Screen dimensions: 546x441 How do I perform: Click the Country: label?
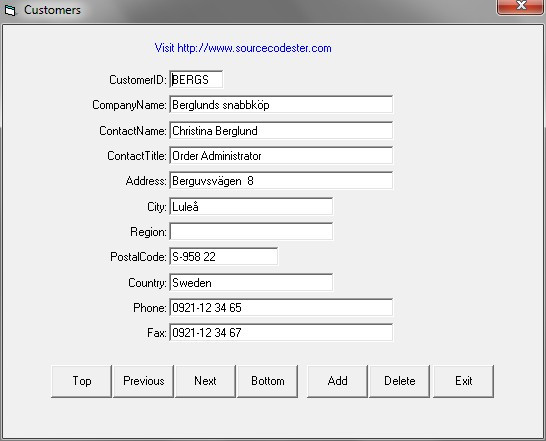148,283
